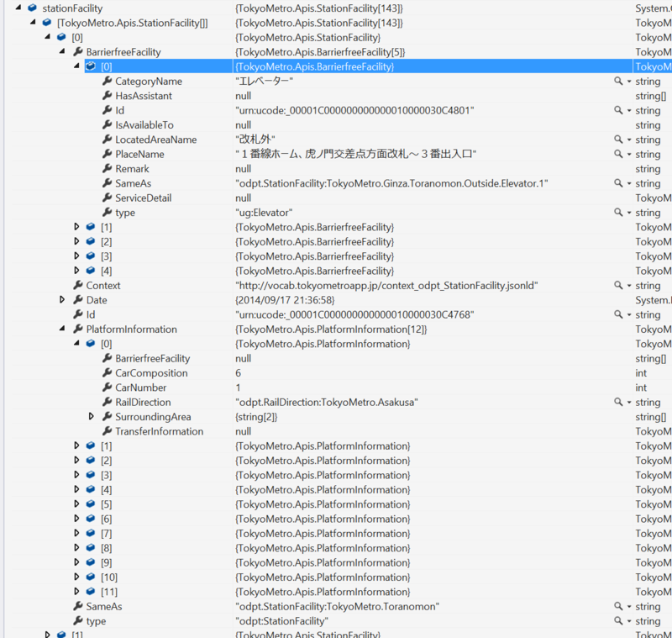Screen dimensions: 672x638
Task: Open magnifier visualizer for type ug:Elevator
Action: pyautogui.click(x=618, y=212)
